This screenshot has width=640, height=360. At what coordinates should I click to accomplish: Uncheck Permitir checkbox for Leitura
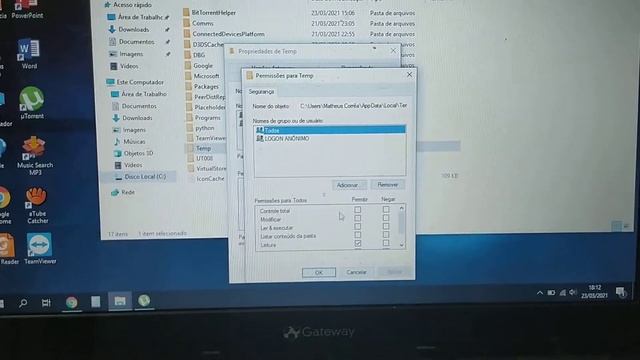(x=358, y=244)
